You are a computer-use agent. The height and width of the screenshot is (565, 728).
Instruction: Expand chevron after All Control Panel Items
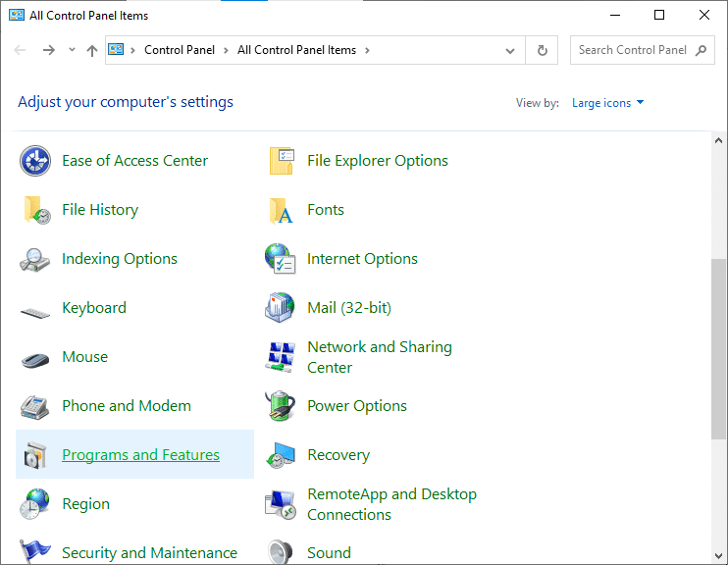point(367,50)
